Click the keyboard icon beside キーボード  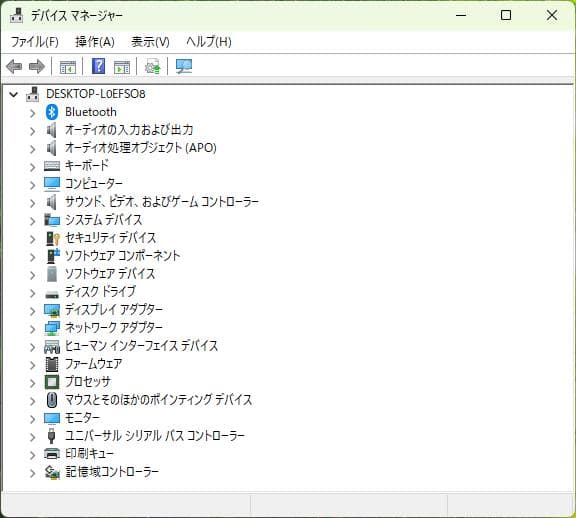click(52, 166)
